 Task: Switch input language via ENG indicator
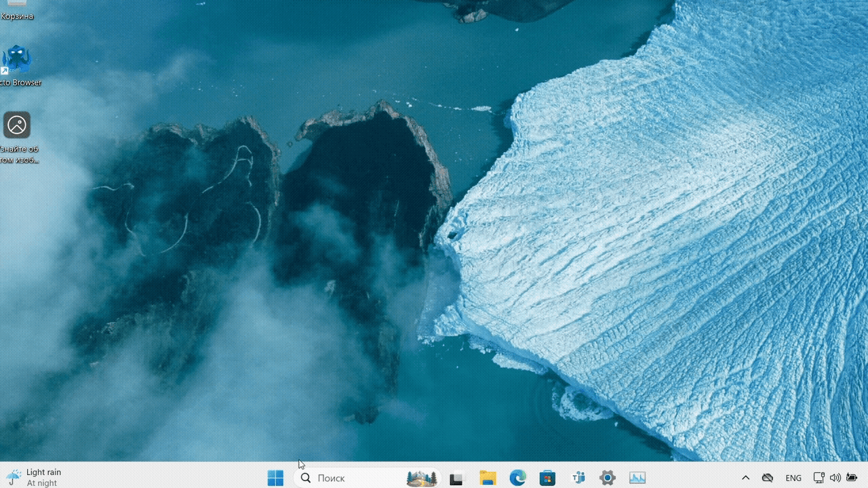793,478
